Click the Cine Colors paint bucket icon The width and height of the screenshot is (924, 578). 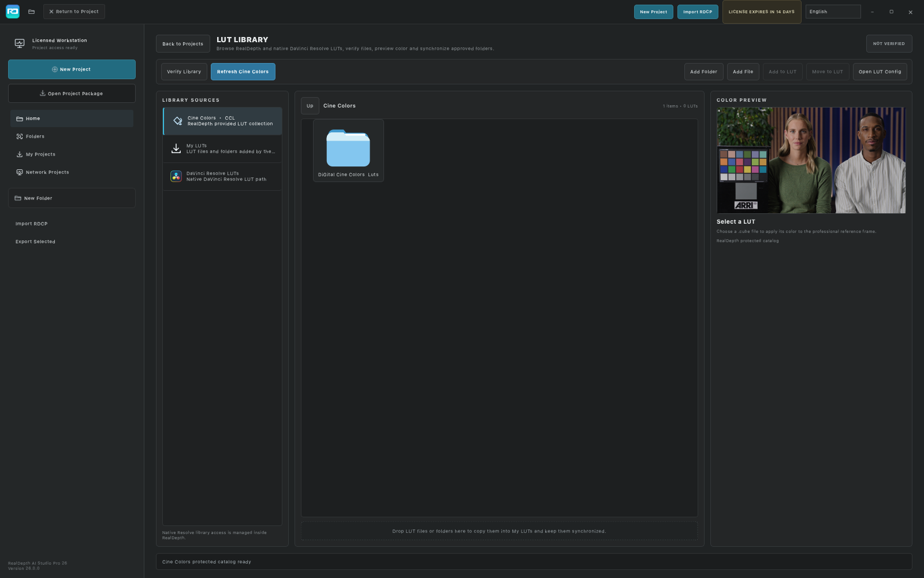coord(178,121)
